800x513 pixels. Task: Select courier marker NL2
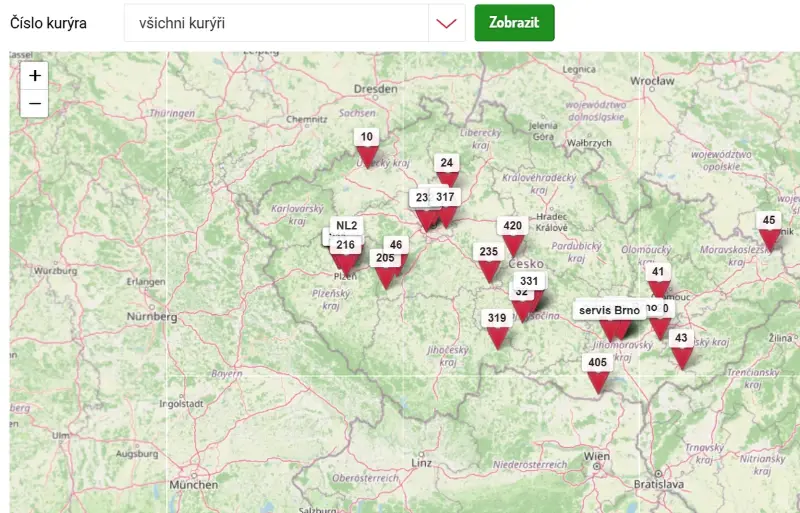point(347,226)
